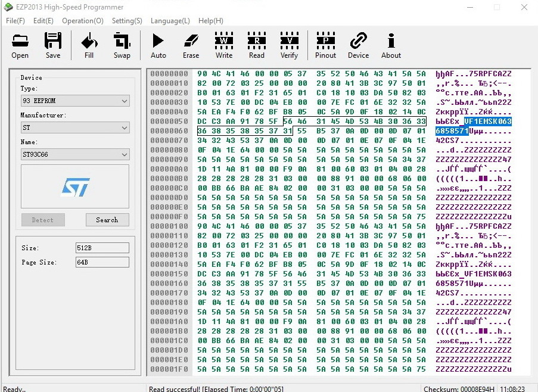
Task: Expand the Name dropdown showing ST93C66
Action: click(x=75, y=154)
